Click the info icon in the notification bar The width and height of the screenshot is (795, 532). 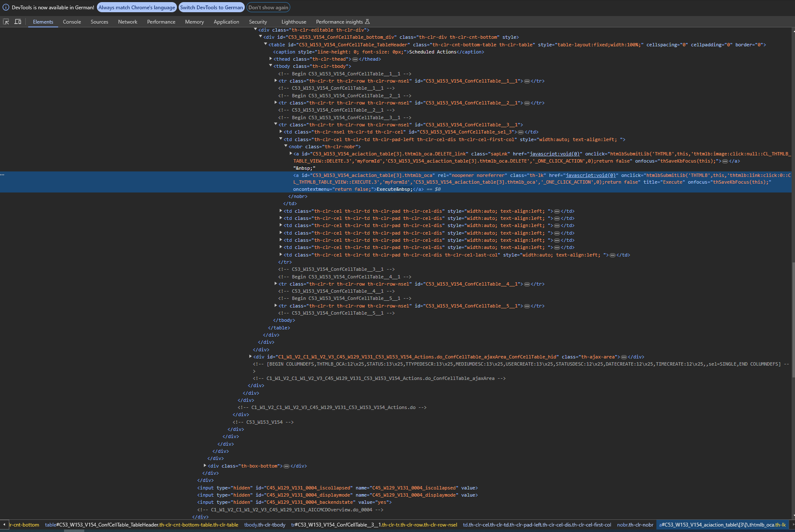pos(6,7)
